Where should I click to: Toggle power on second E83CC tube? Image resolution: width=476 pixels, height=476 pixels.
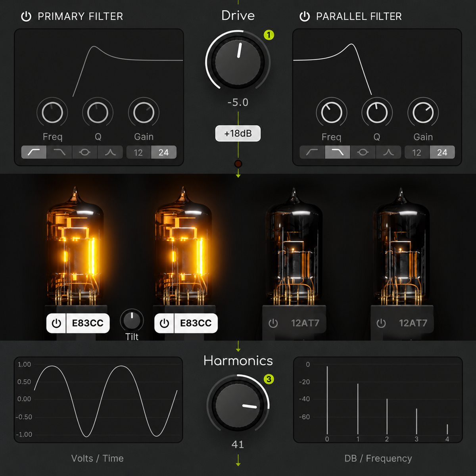(164, 323)
